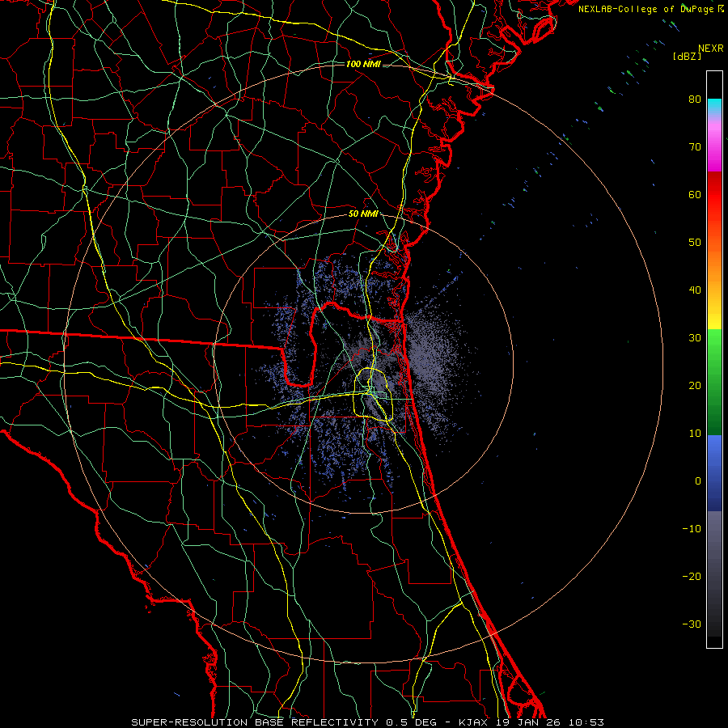Click the "30" value on the dBZ scale

tap(695, 337)
